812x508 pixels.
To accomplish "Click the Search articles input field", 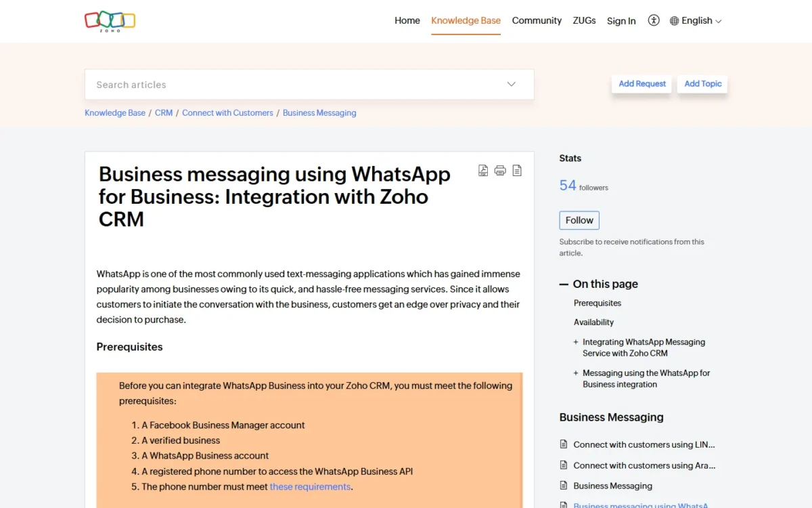I will [294, 85].
